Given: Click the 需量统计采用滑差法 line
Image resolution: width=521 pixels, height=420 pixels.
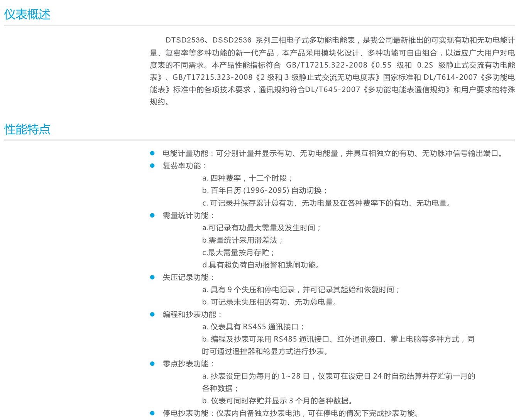Looking at the screenshot, I should (x=243, y=240).
